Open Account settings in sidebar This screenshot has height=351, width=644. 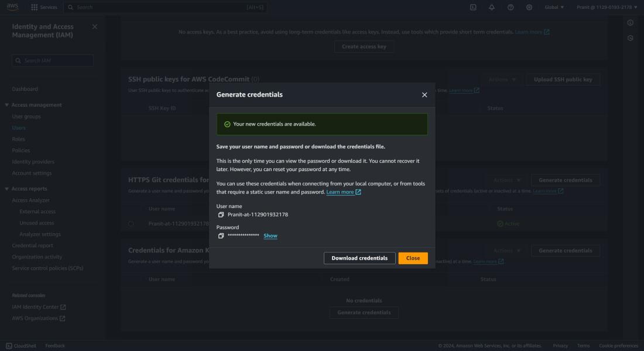pyautogui.click(x=32, y=173)
